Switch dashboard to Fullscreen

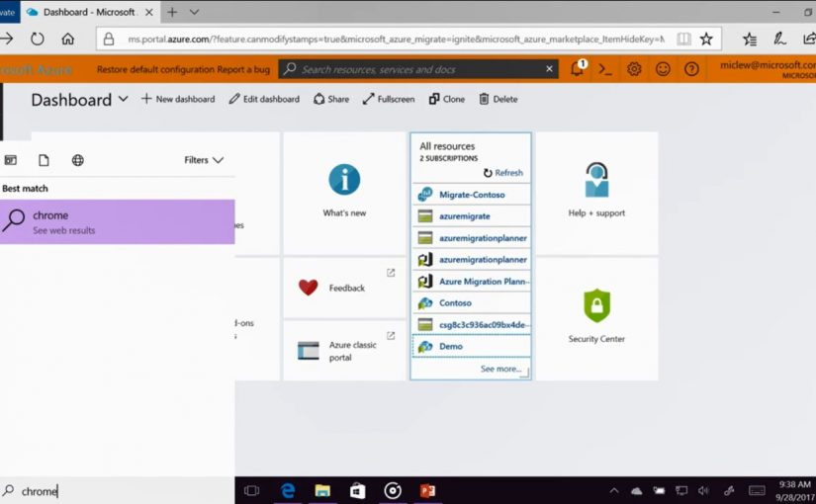click(389, 99)
